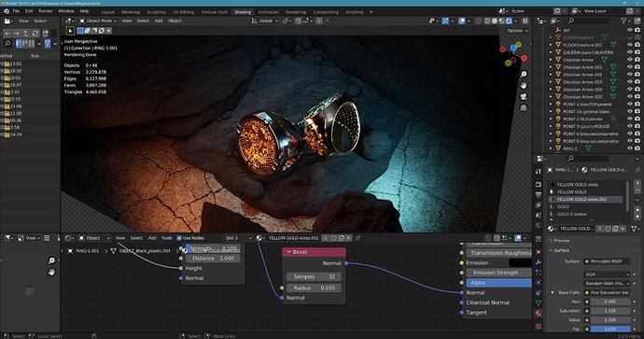
Task: Disable rendering for RING-1 via camera icon
Action: click(637, 148)
